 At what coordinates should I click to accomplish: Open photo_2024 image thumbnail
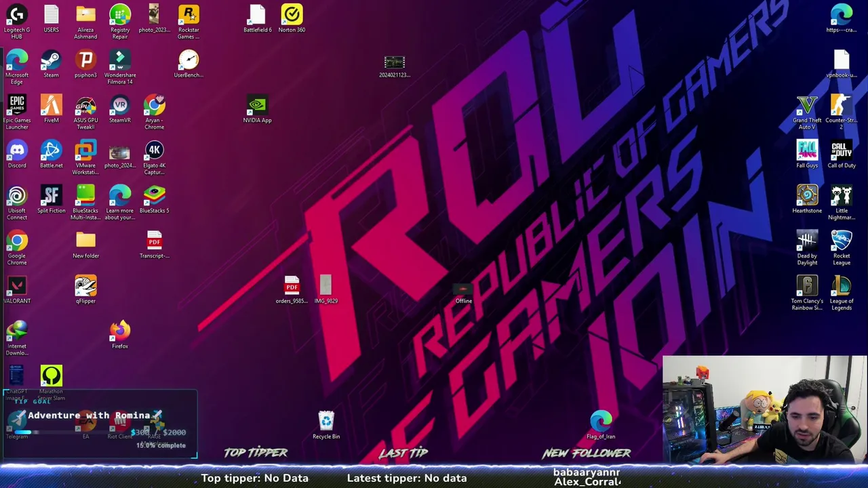120,155
